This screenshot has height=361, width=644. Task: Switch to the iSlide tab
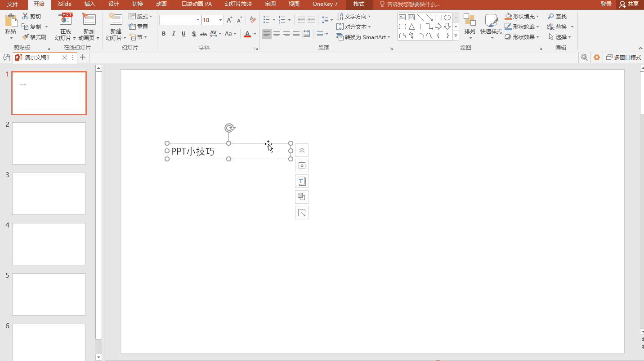64,4
